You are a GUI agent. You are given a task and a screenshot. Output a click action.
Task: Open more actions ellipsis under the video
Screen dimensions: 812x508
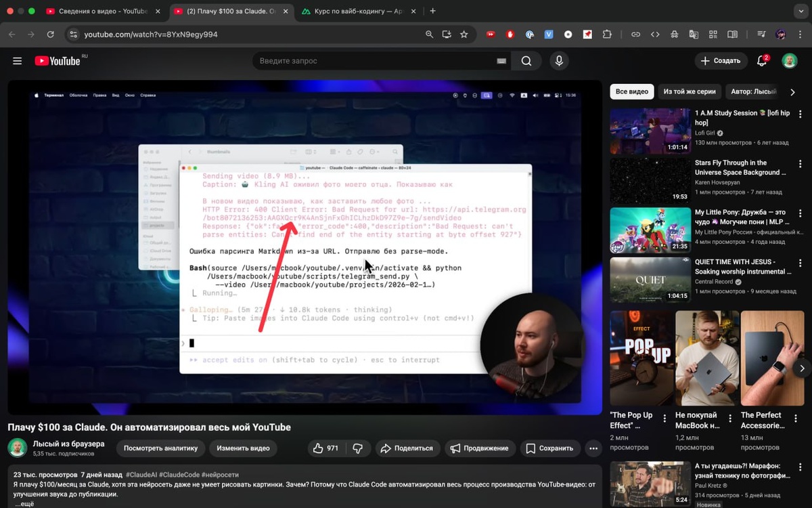click(593, 448)
